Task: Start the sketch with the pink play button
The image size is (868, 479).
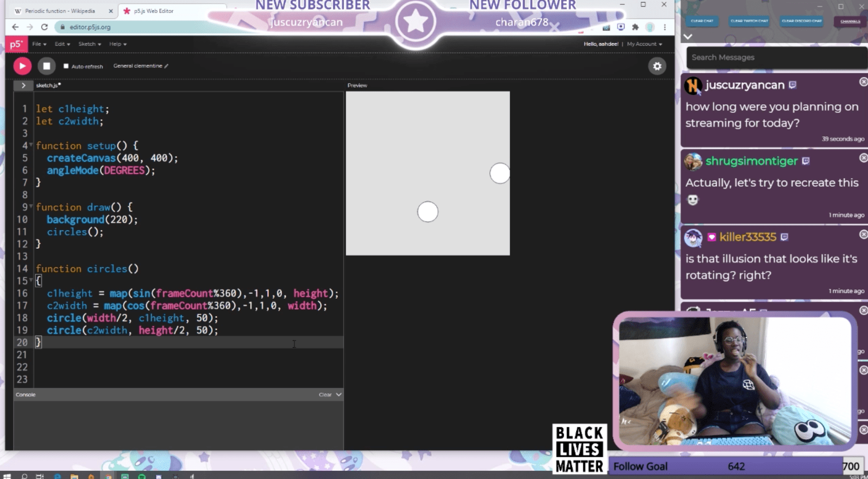Action: click(x=22, y=66)
